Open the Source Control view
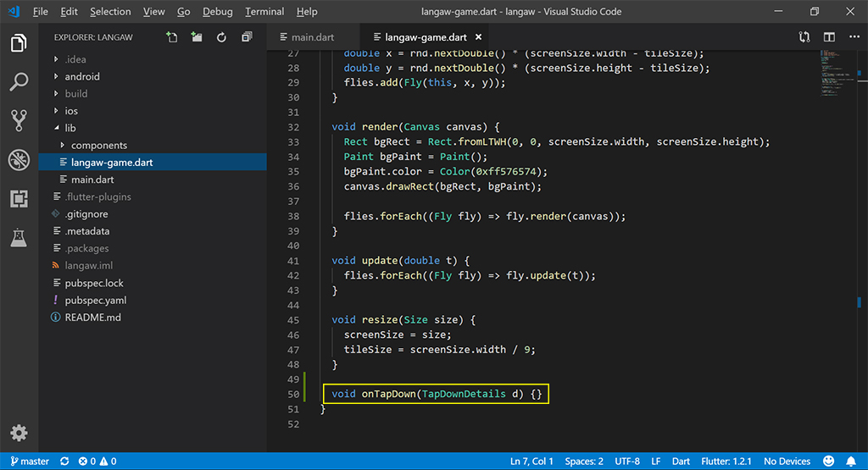 pyautogui.click(x=19, y=120)
